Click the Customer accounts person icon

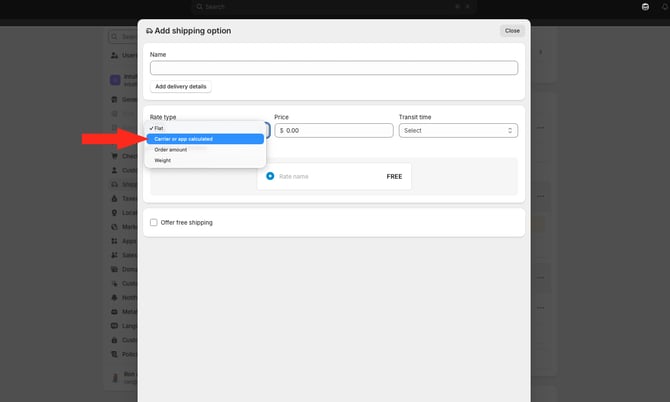114,170
